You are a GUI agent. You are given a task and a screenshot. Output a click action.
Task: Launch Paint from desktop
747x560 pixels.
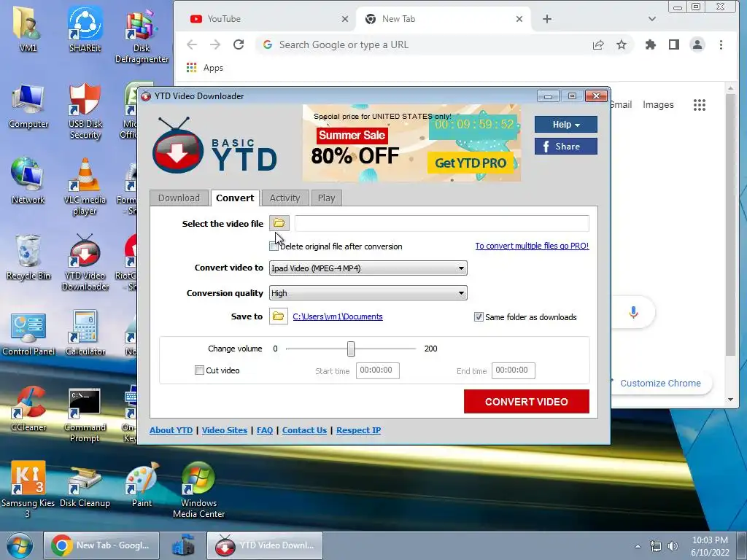pyautogui.click(x=142, y=485)
